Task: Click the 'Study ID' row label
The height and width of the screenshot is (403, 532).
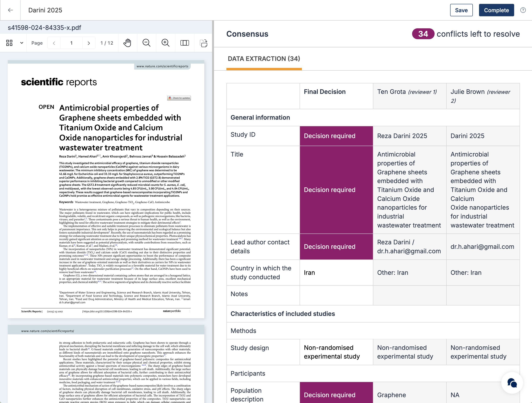Action: (243, 134)
